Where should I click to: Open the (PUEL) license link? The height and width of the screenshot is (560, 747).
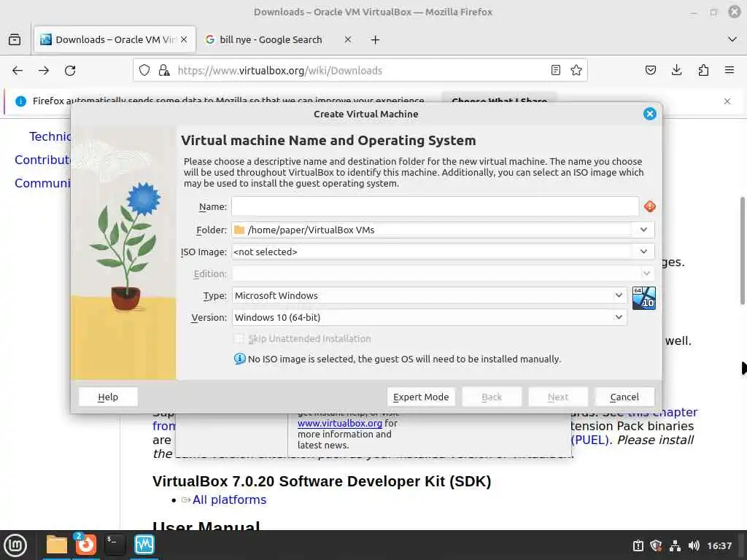589,440
